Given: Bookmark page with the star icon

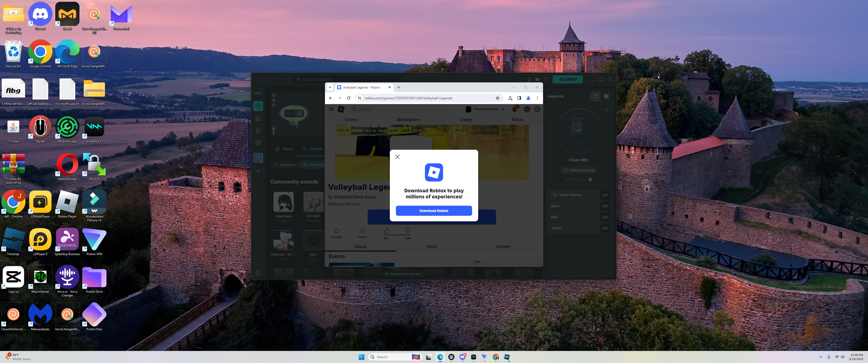Looking at the screenshot, I should [x=497, y=98].
